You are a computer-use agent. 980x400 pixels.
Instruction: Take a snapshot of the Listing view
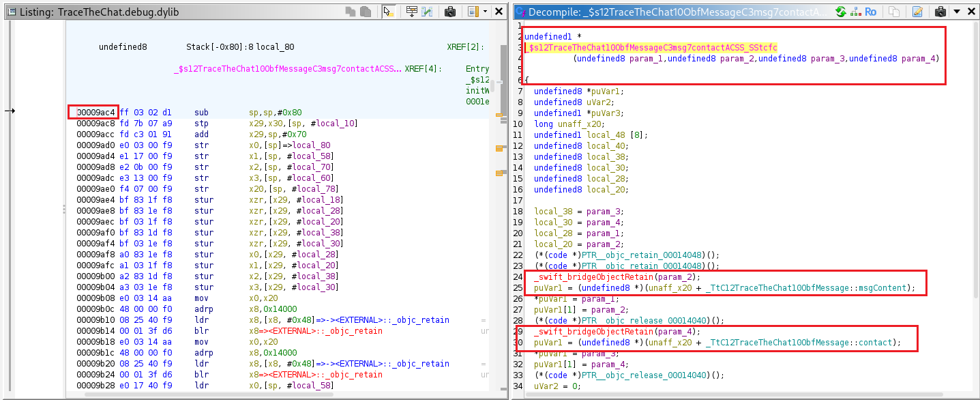tap(450, 12)
